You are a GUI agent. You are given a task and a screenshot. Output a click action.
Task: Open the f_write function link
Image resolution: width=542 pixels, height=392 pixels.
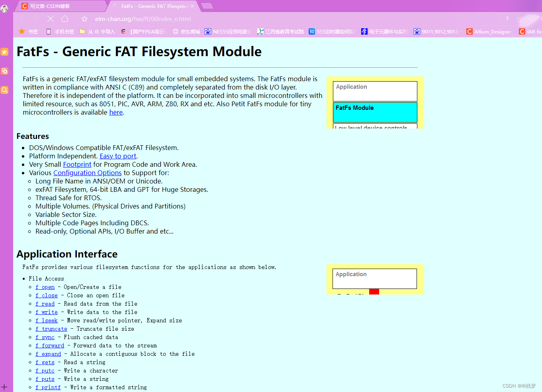click(47, 312)
